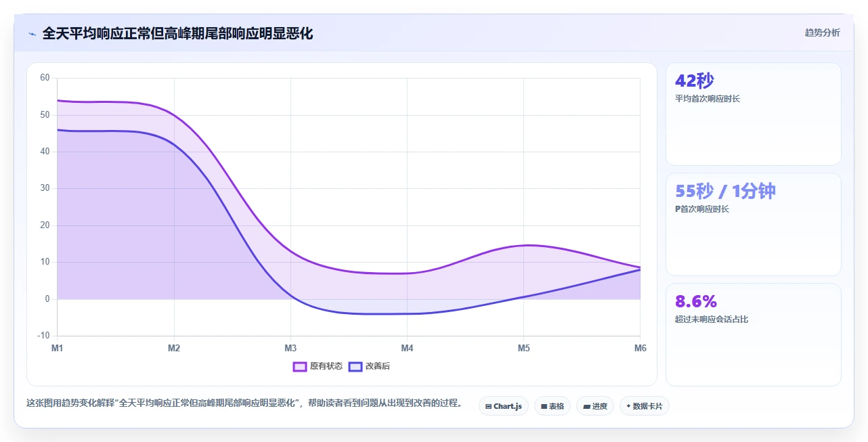Click the icon inside the Chart.js tag
Viewport: 868px width, 442px height.
488,407
